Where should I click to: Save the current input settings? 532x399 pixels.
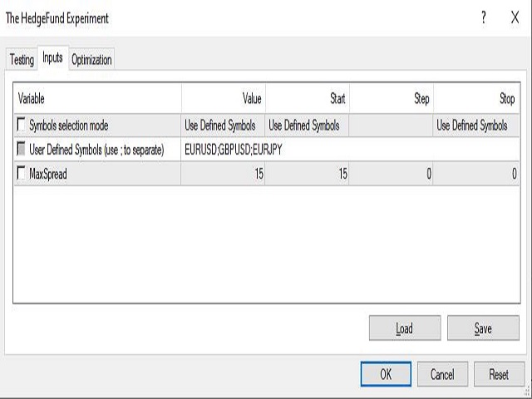coord(483,328)
